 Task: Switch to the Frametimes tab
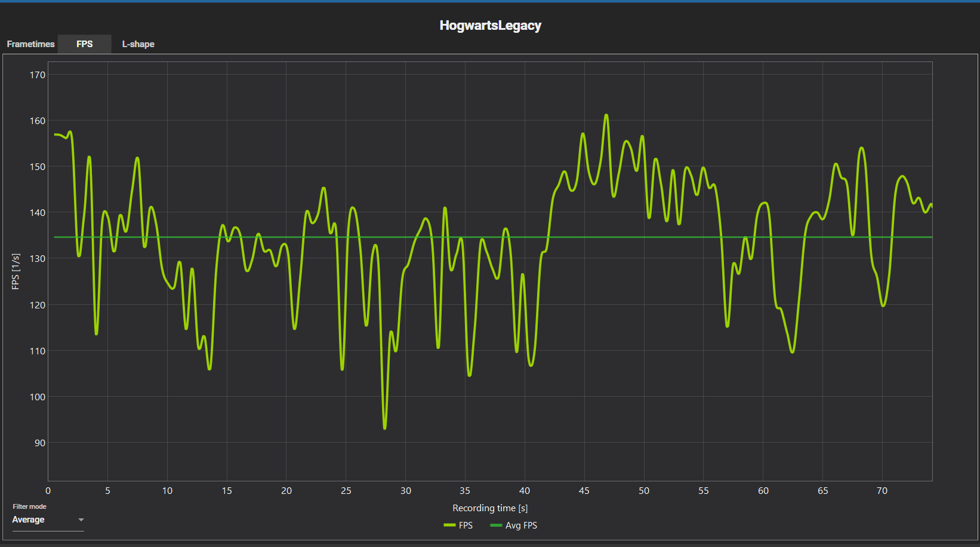(x=30, y=44)
